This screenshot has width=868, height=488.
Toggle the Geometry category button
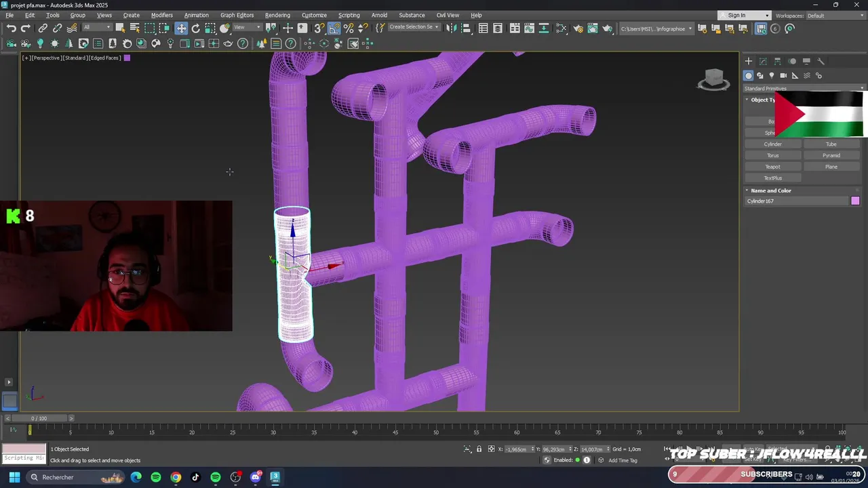point(748,76)
